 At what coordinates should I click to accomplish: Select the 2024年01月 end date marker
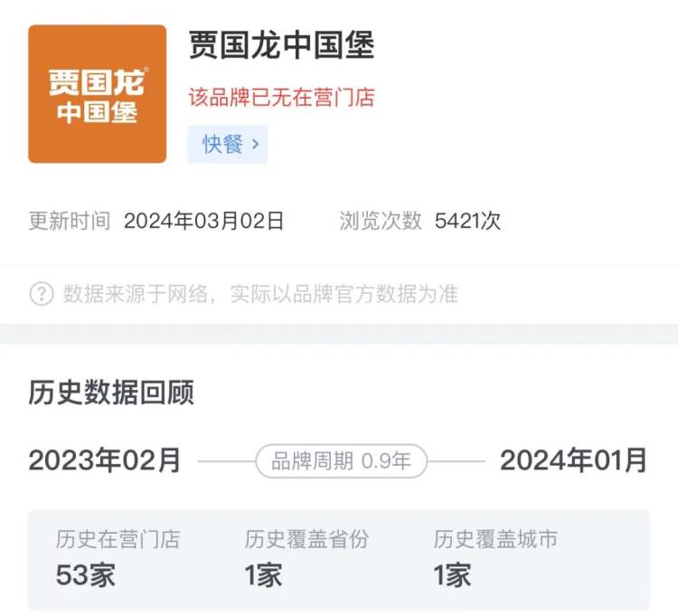point(573,460)
